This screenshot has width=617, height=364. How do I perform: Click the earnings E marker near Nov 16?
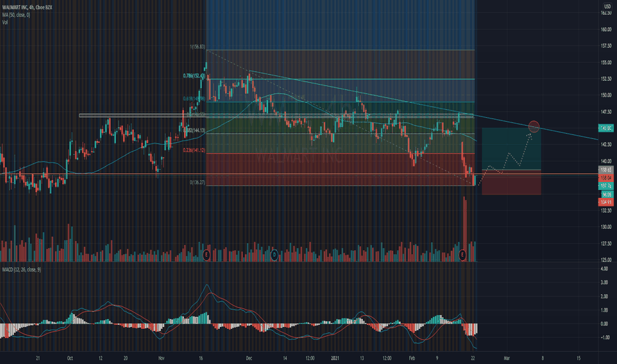tap(206, 255)
